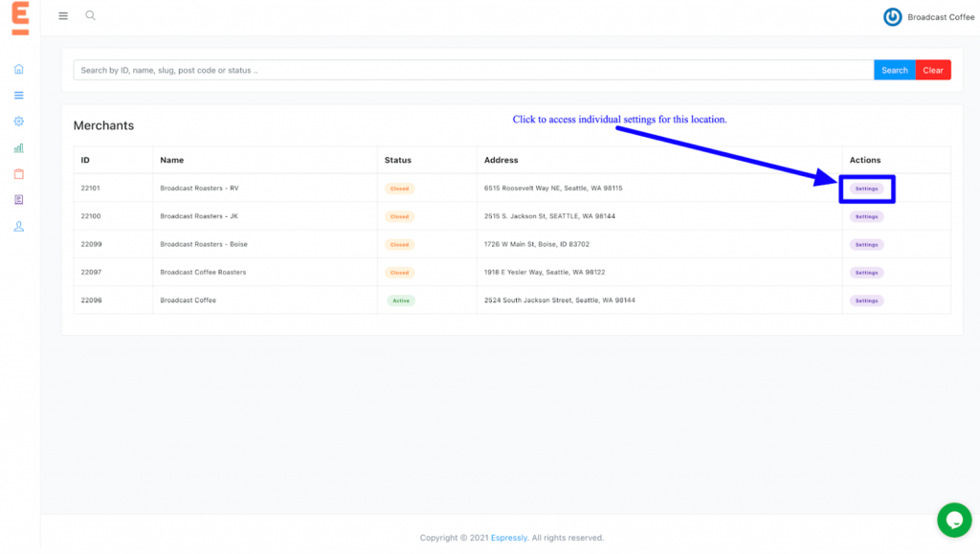Open the sidebar purple document icon
Viewport: 980px width, 554px height.
click(19, 200)
